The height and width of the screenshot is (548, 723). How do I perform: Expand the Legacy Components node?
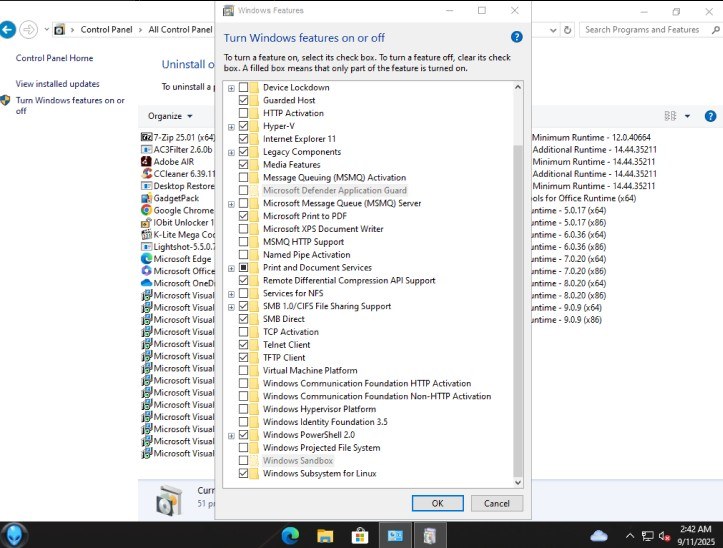coord(231,153)
